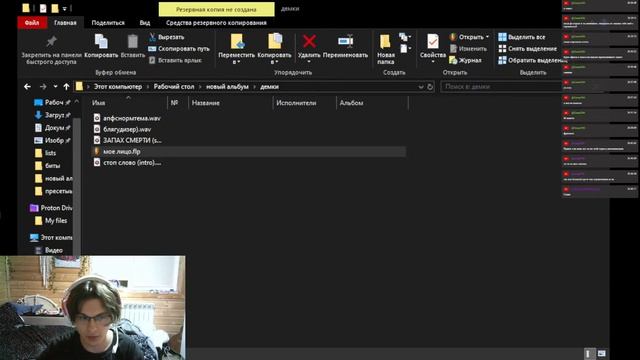640x360 pixels.
Task: Click Этот компьютер in address path
Action: pyautogui.click(x=118, y=87)
